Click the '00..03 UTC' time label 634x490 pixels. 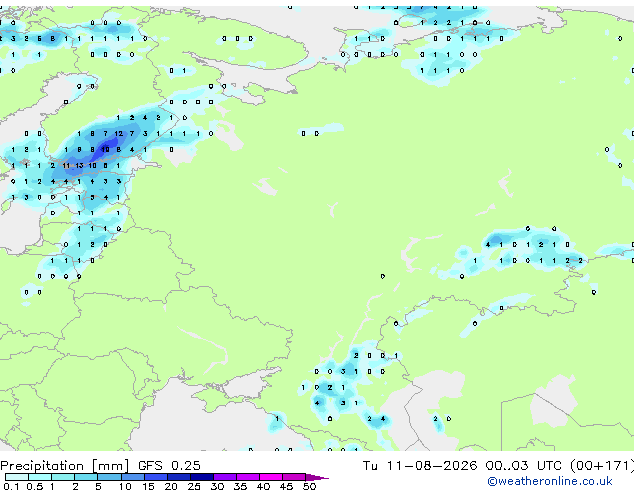[x=524, y=466]
